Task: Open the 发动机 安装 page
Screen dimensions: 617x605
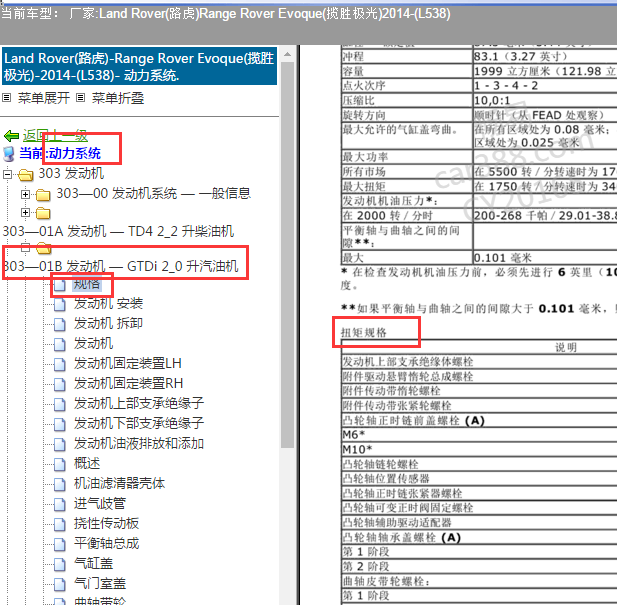Action: [x=108, y=304]
